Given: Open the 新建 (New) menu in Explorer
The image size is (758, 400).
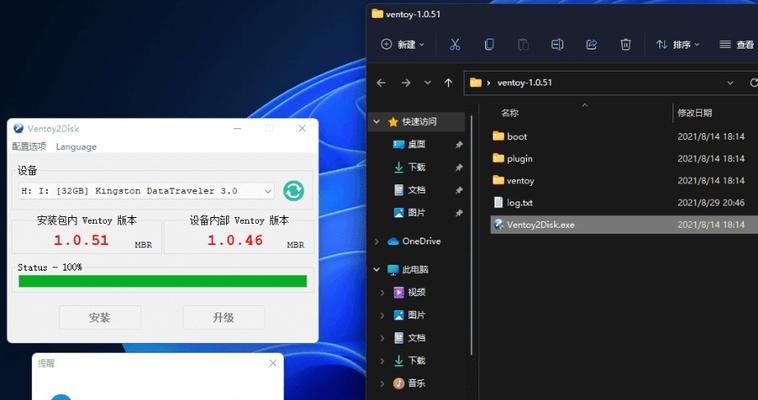Looking at the screenshot, I should (402, 44).
